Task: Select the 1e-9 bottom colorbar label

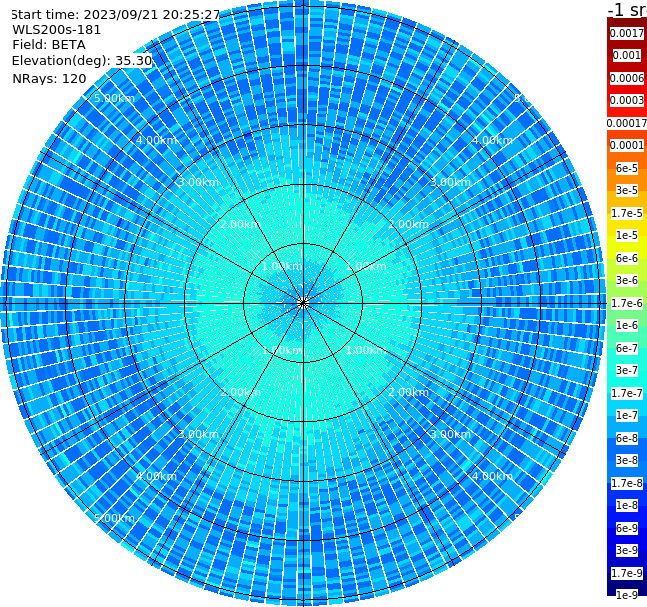Action: click(627, 595)
